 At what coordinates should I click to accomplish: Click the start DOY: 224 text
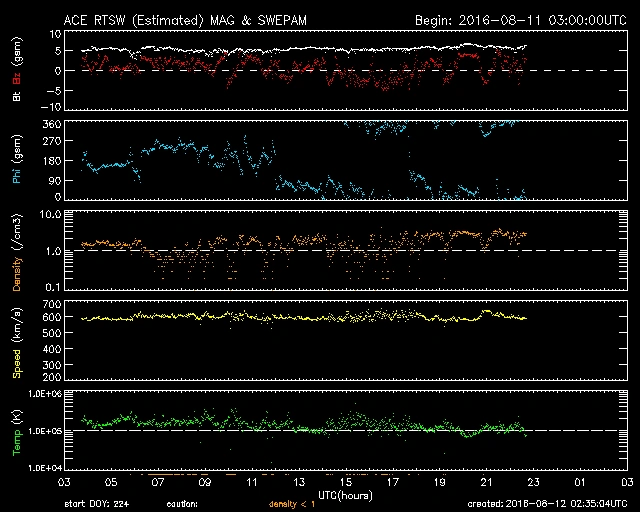[98, 504]
